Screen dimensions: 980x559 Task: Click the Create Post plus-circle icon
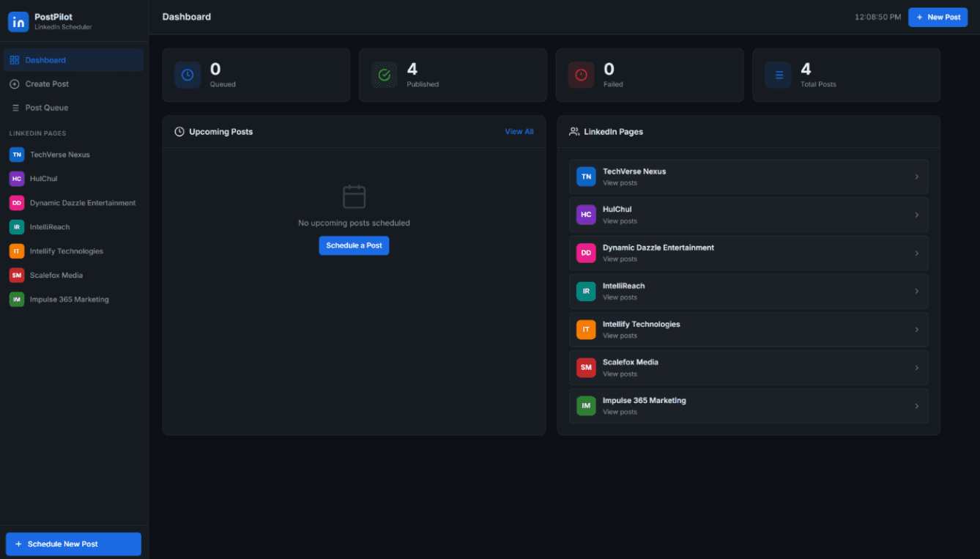[15, 84]
